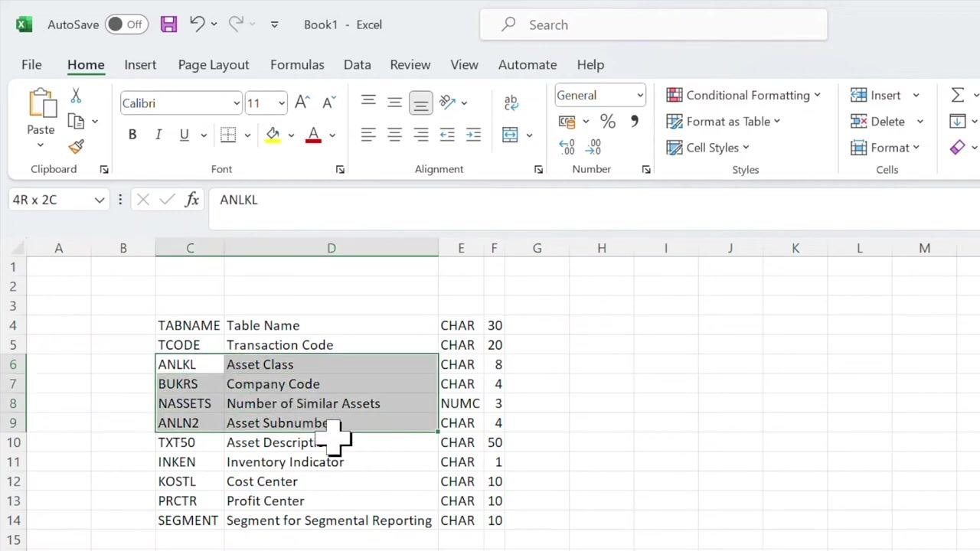The image size is (980, 551).
Task: Select column G header
Action: click(537, 248)
